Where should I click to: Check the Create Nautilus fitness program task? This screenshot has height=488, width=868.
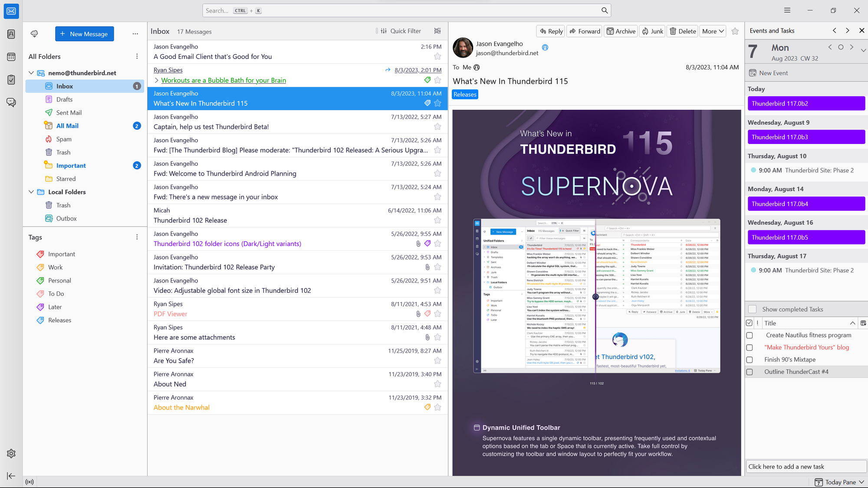tap(750, 335)
